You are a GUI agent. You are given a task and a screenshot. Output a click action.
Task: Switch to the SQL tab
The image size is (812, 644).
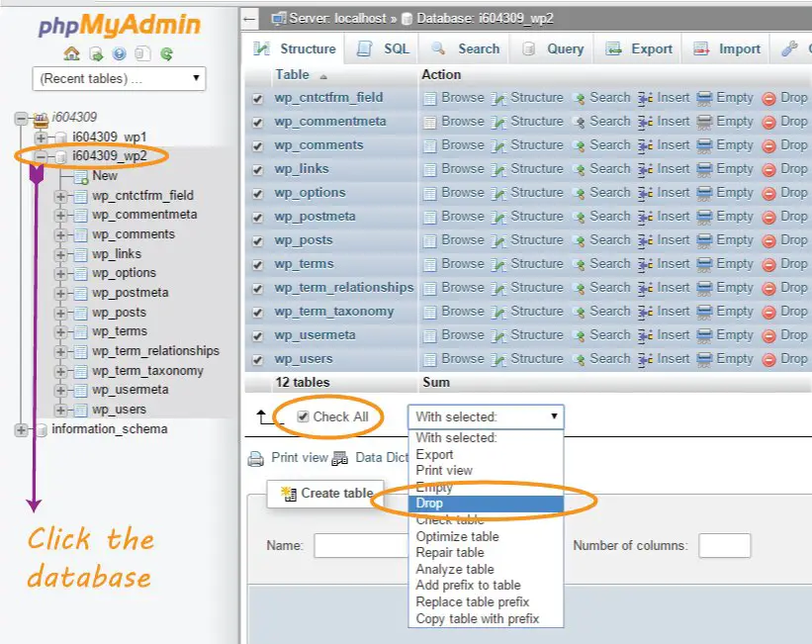(382, 49)
